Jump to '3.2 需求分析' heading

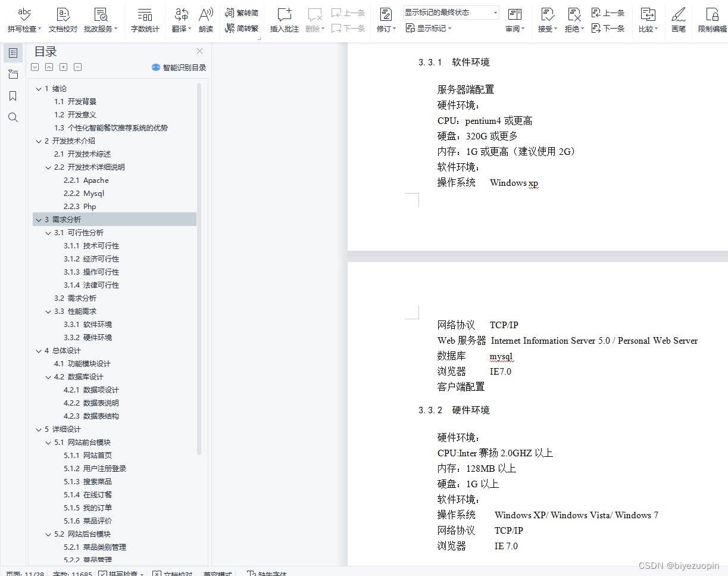75,298
